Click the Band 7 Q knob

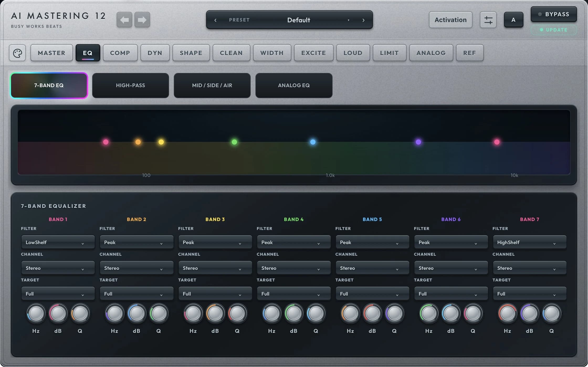[552, 313]
